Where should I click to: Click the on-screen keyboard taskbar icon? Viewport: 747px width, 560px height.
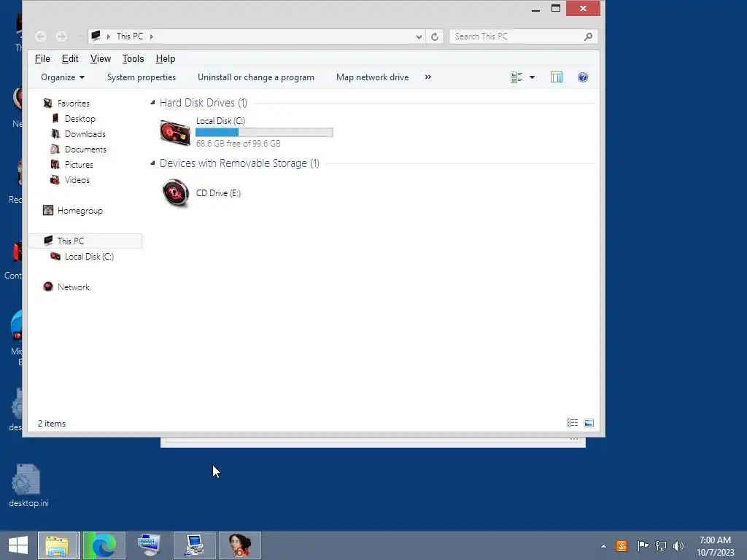point(149,545)
